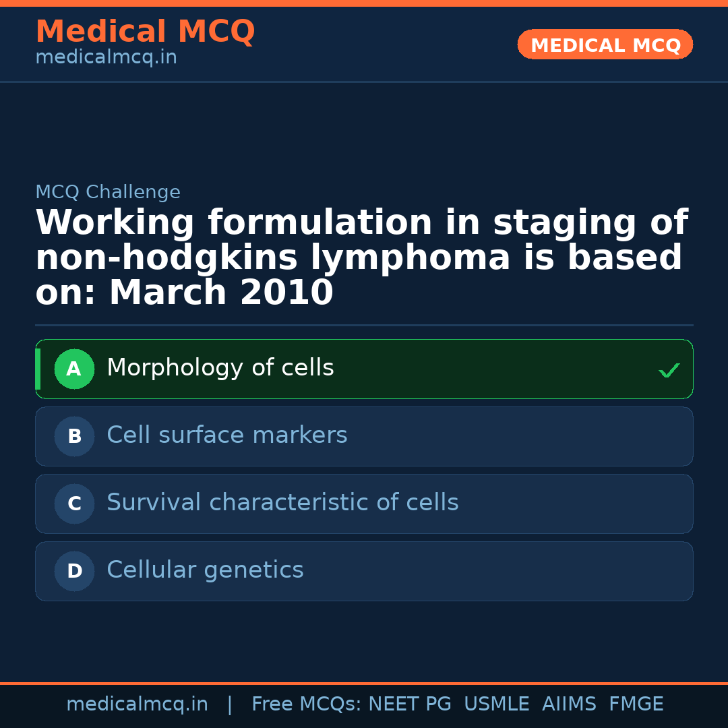Click USMLE in the footer
This screenshot has height=728, width=728.
[496, 704]
